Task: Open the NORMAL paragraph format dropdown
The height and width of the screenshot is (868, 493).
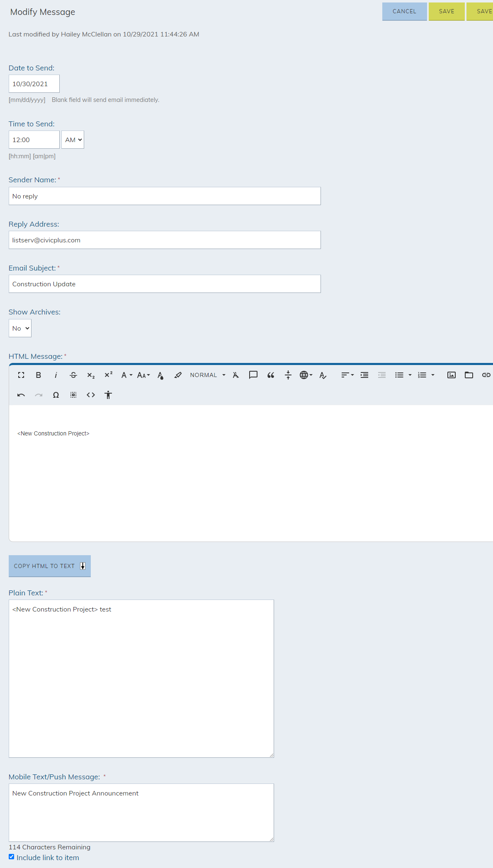Action: [208, 375]
